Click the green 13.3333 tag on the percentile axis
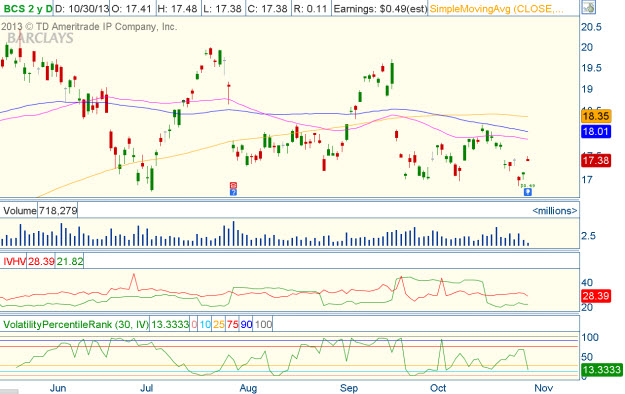The width and height of the screenshot is (625, 394). 601,370
